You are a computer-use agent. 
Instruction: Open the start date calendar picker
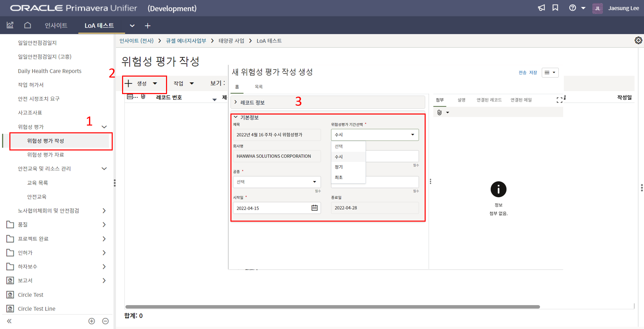point(314,208)
